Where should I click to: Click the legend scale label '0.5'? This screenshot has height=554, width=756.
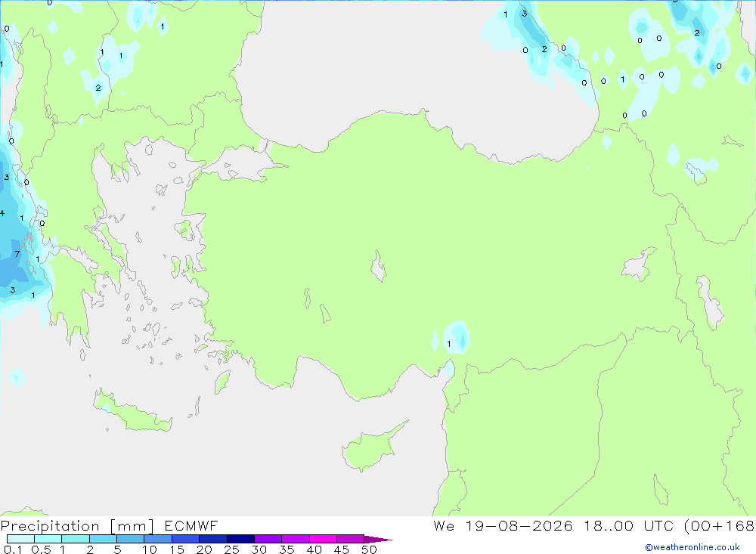coord(41,549)
